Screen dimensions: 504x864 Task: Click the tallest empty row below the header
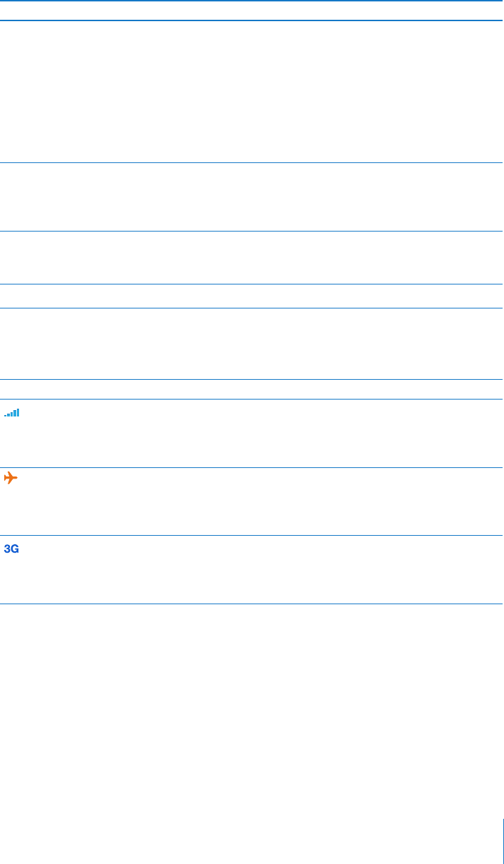click(251, 92)
